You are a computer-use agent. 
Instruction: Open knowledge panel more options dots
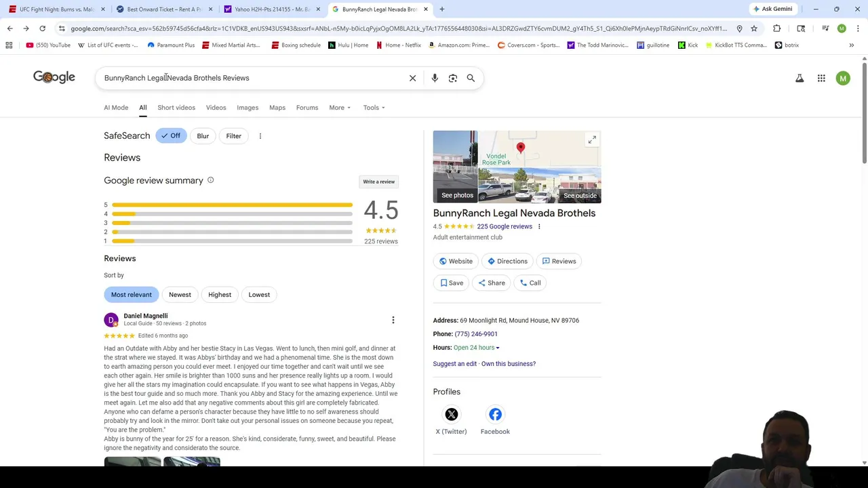tap(539, 226)
